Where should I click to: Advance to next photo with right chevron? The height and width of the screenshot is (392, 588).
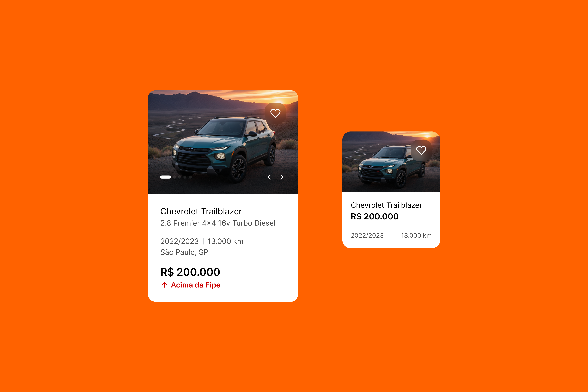tap(282, 177)
